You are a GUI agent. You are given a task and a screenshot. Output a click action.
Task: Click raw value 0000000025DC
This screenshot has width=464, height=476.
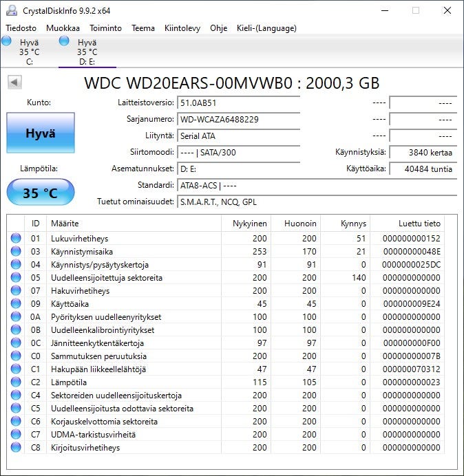click(412, 265)
